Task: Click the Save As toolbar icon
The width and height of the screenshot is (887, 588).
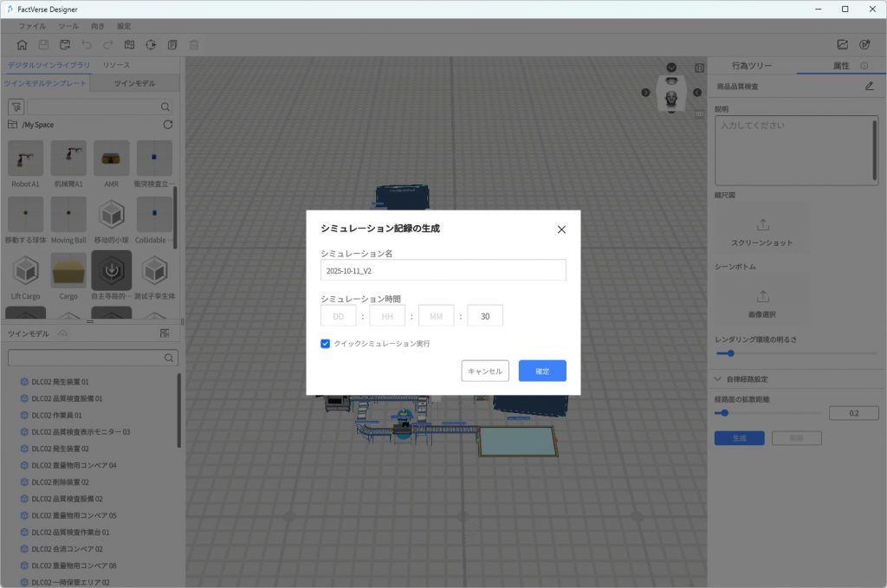Action: [65, 45]
